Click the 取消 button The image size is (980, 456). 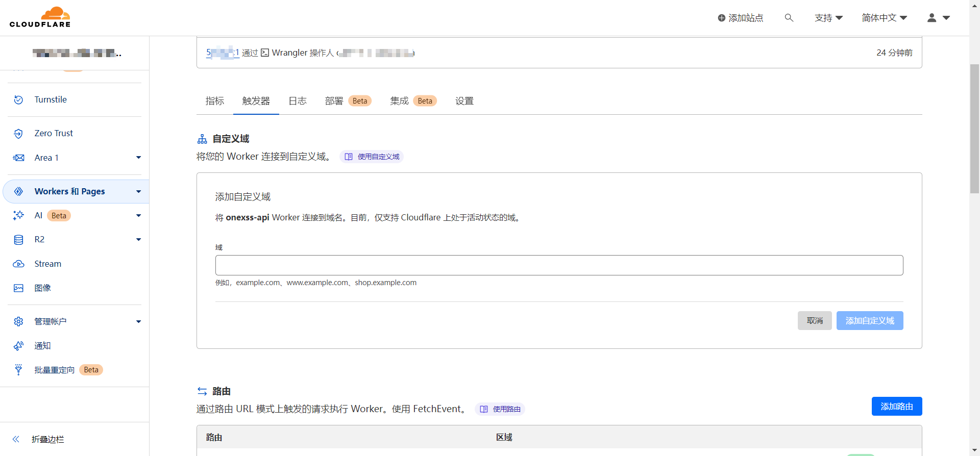[x=815, y=321]
